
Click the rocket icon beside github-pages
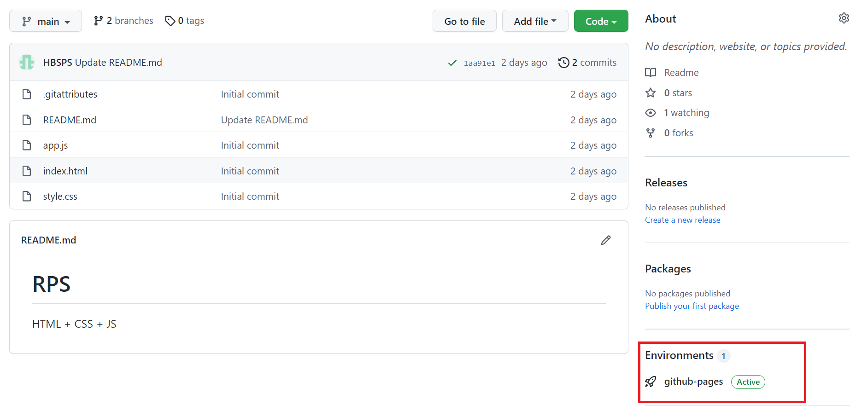[x=651, y=382]
